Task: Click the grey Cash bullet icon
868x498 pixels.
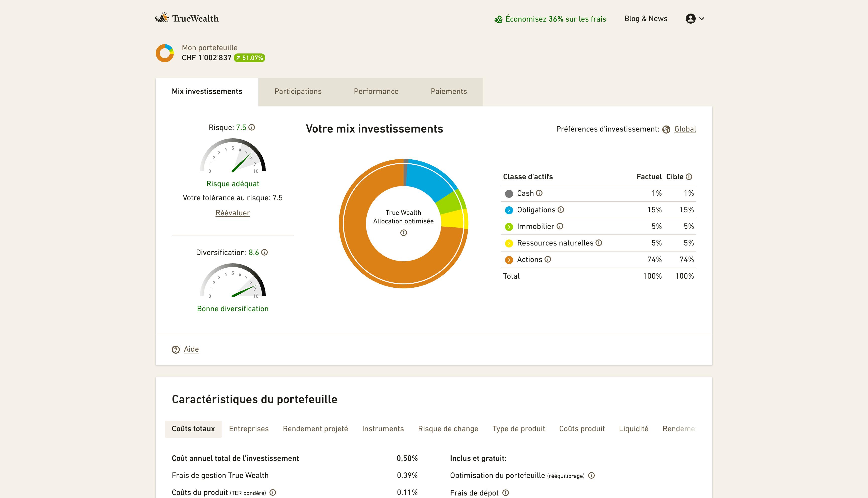Action: [509, 194]
